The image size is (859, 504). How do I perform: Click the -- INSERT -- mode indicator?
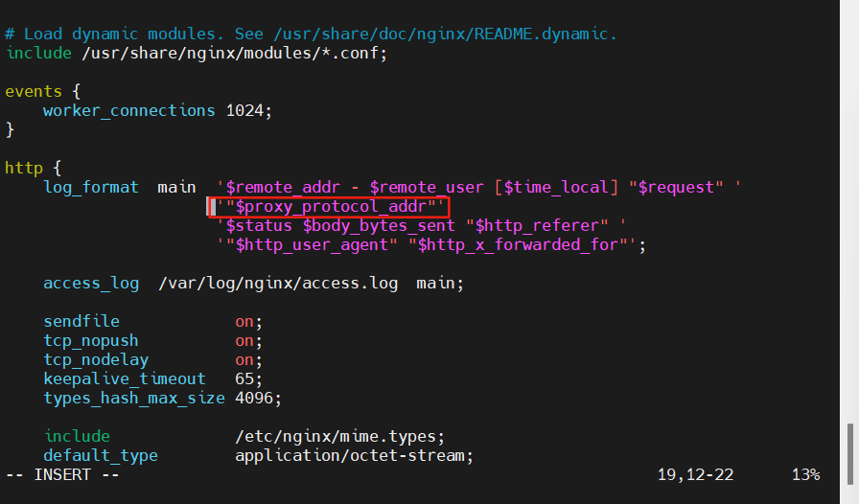(62, 475)
